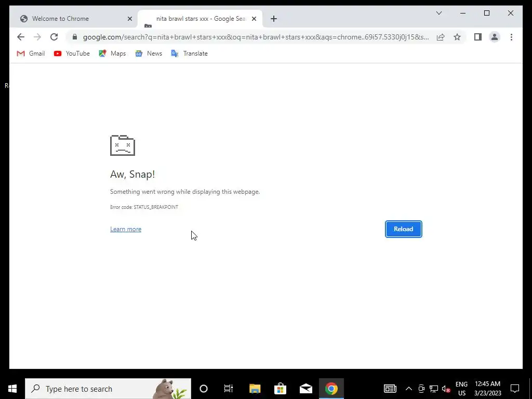The image size is (532, 399).
Task: Click the taskbar search box
Action: (108, 389)
